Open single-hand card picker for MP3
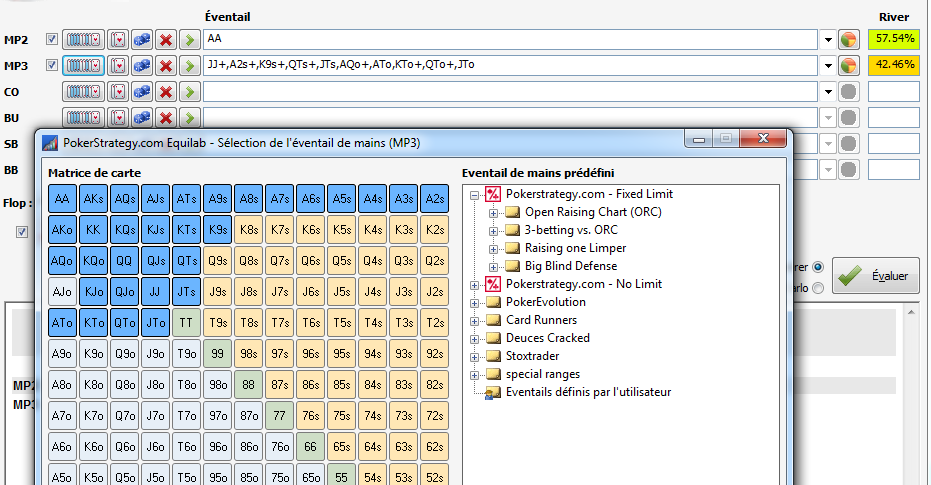The width and height of the screenshot is (931, 485). (118, 65)
